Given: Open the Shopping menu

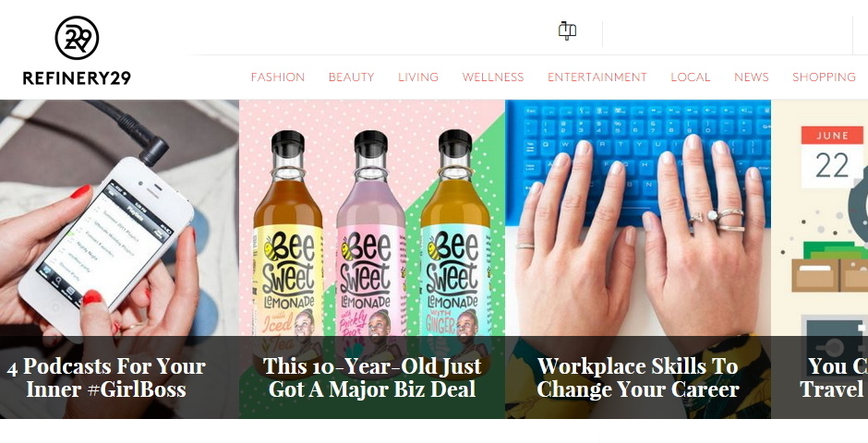Looking at the screenshot, I should [x=824, y=77].
